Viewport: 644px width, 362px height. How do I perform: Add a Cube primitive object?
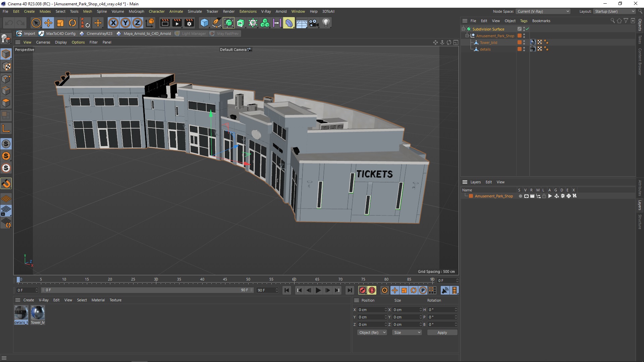(x=204, y=23)
